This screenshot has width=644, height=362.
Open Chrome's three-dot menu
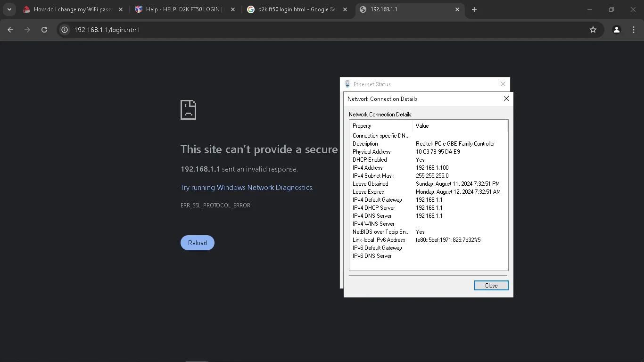pyautogui.click(x=633, y=30)
